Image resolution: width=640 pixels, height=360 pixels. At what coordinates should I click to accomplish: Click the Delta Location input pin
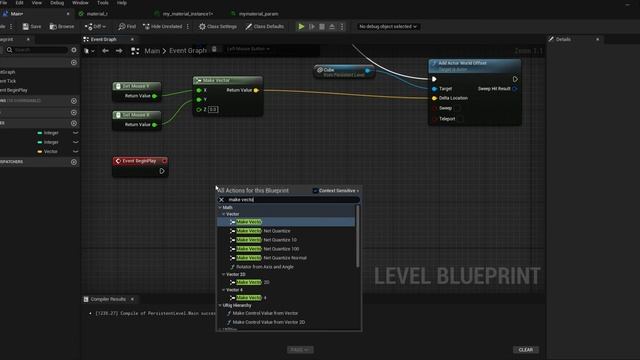[x=434, y=98]
